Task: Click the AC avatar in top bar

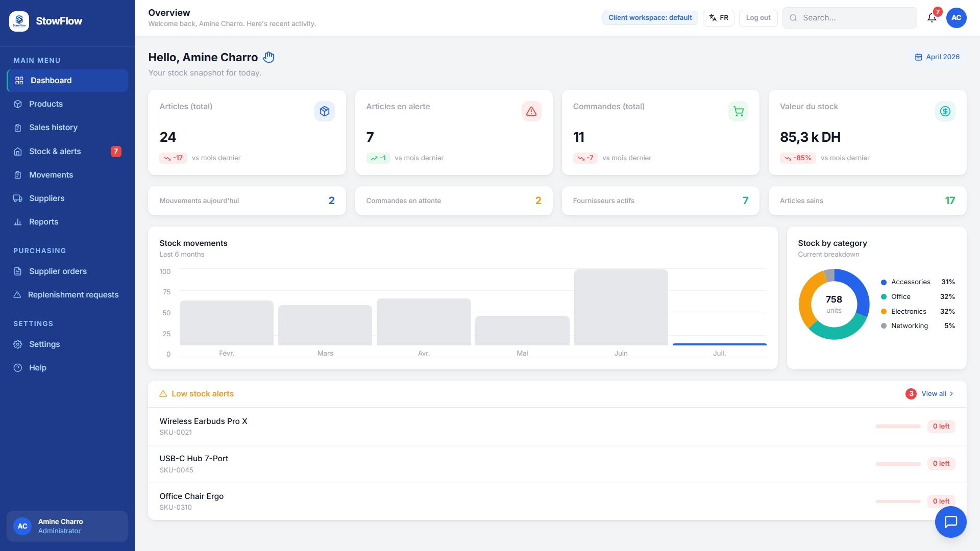Action: click(x=956, y=18)
